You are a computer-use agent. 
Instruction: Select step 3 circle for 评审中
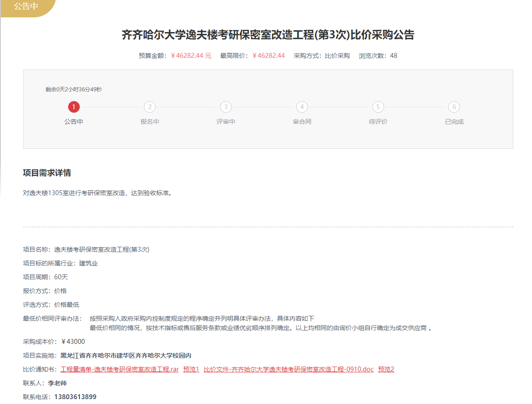tap(226, 107)
